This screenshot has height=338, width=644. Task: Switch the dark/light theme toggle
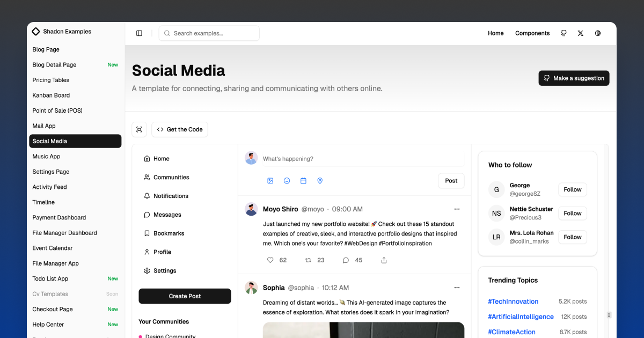[x=597, y=33]
